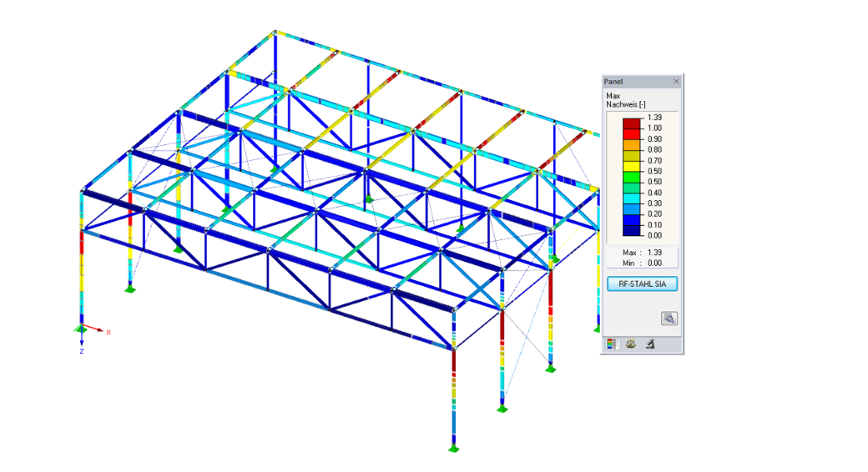This screenshot has width=868, height=472.
Task: Select the pure blue legend swatch
Action: pyautogui.click(x=631, y=219)
